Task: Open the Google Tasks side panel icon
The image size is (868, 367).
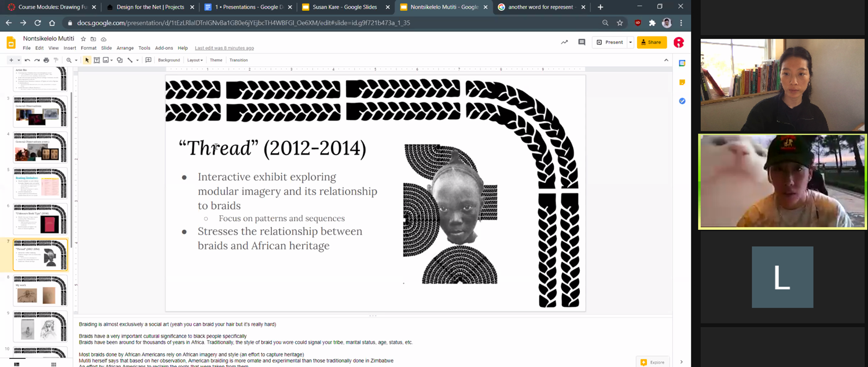Action: click(x=682, y=101)
